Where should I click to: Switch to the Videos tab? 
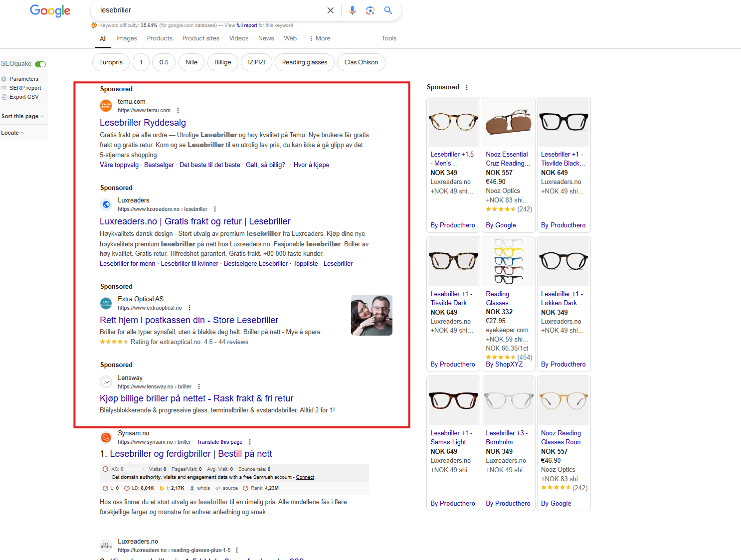pyautogui.click(x=239, y=38)
